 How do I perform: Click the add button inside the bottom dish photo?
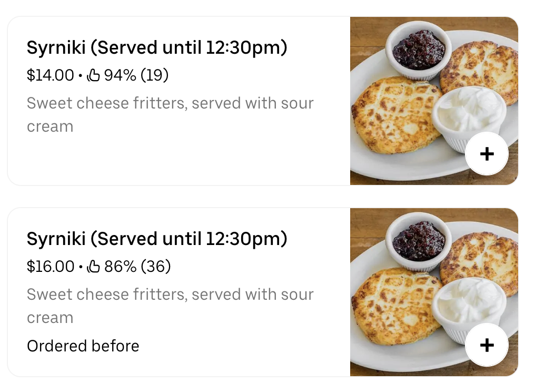point(487,345)
